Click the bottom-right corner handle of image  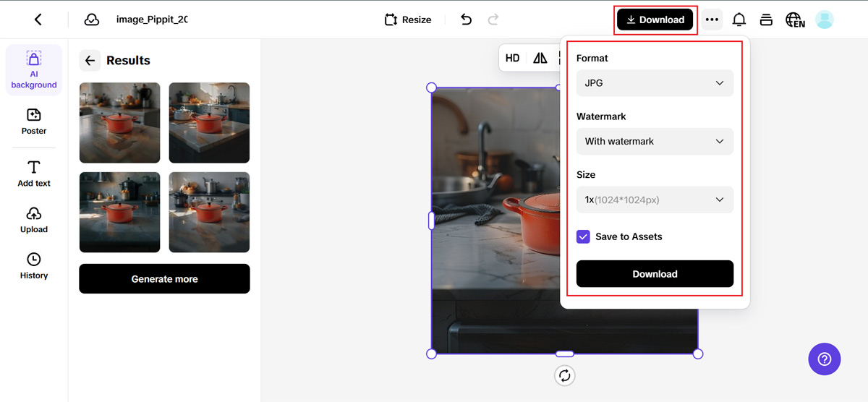pyautogui.click(x=698, y=354)
